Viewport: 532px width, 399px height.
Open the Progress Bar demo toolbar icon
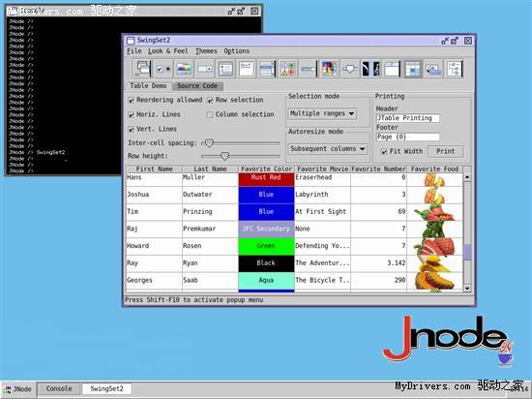pos(309,69)
